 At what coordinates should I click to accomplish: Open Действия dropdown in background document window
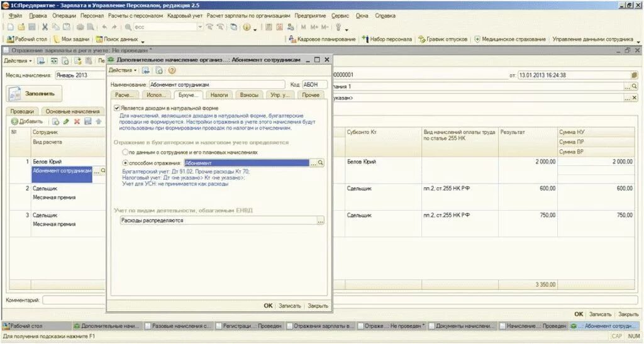click(18, 61)
